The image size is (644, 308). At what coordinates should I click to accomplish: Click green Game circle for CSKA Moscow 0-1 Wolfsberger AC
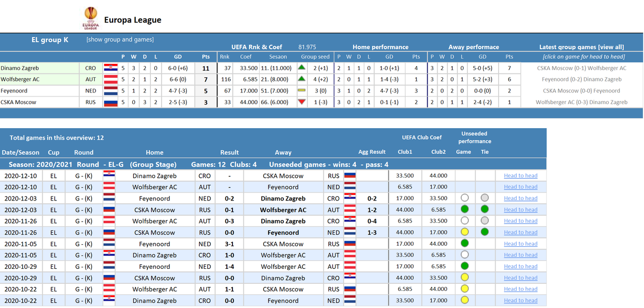click(x=464, y=209)
